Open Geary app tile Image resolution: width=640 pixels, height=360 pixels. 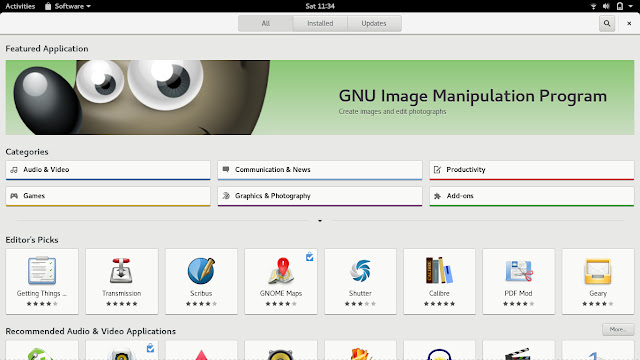coord(598,281)
